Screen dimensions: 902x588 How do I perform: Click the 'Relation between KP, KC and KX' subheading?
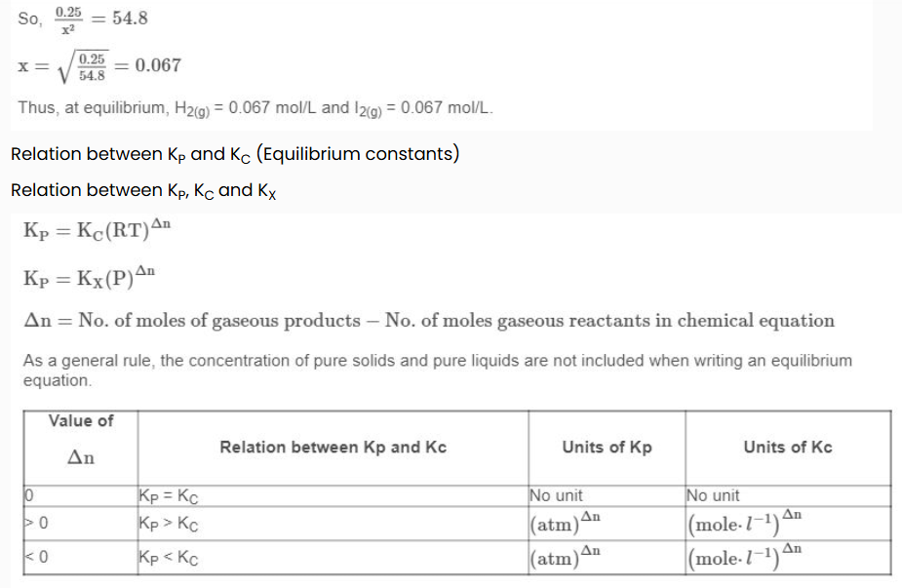pos(143,190)
